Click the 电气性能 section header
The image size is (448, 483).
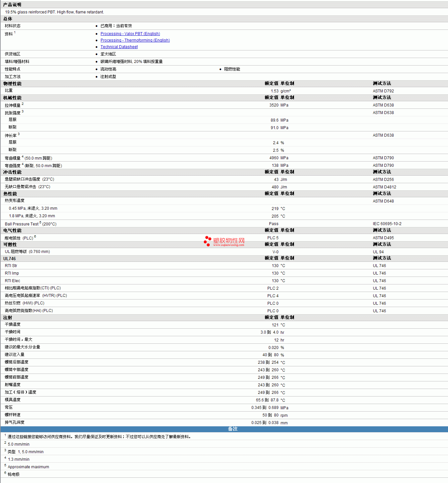[12, 230]
